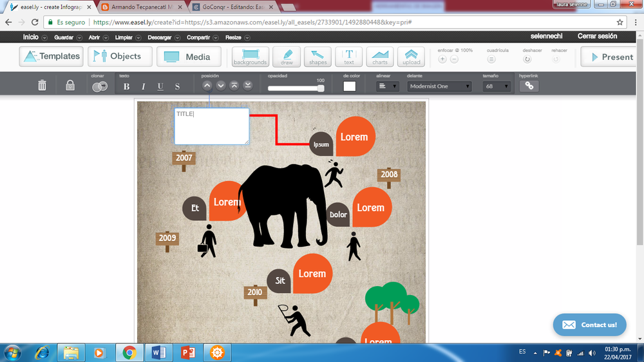Open the shapes tool
The width and height of the screenshot is (644, 362).
pyautogui.click(x=317, y=57)
